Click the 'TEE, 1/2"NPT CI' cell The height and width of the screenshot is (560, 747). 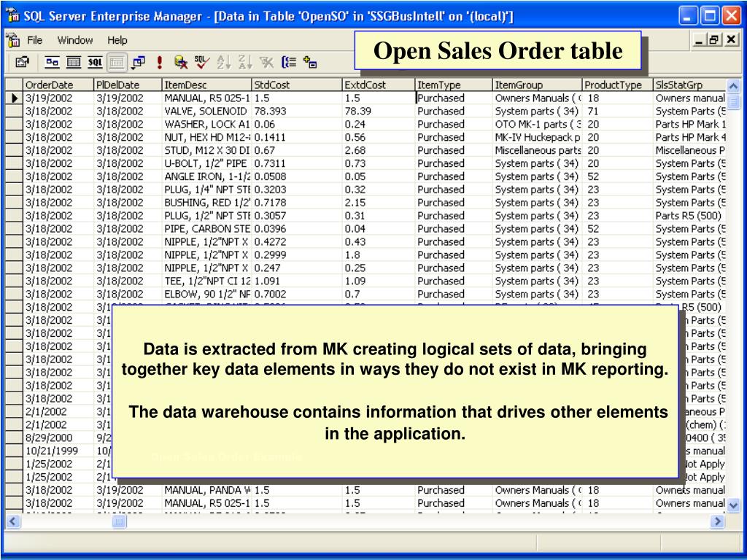pyautogui.click(x=206, y=281)
